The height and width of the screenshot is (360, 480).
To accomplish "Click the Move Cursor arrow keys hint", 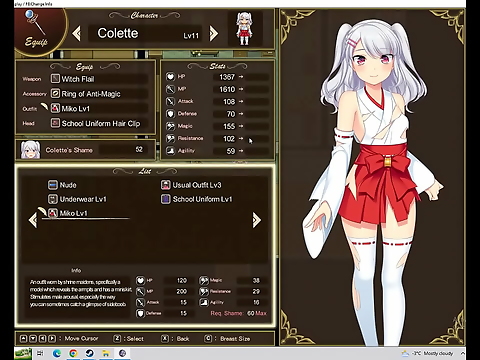I will point(59,339).
